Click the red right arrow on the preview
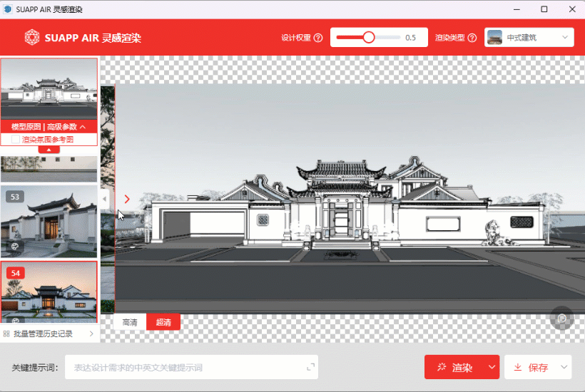 pyautogui.click(x=127, y=200)
